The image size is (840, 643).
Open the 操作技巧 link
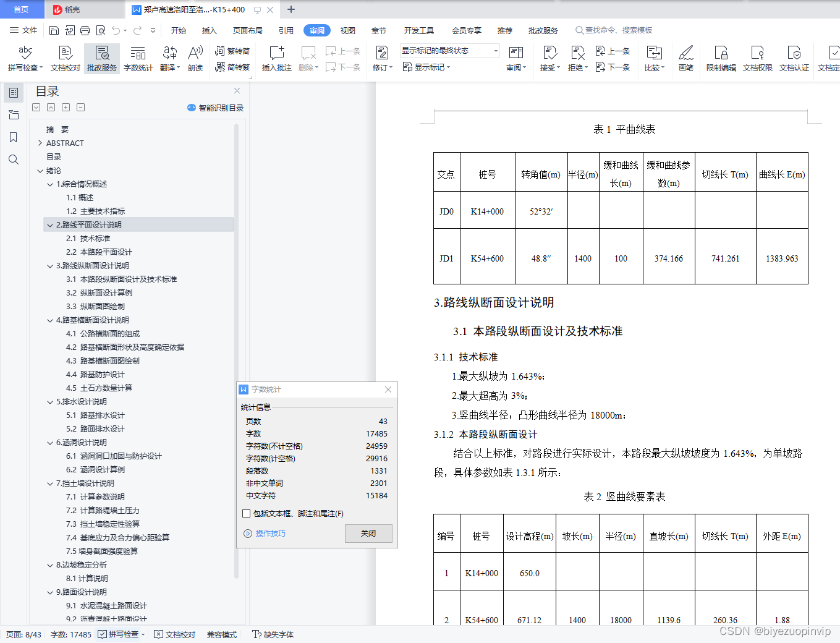(x=265, y=534)
